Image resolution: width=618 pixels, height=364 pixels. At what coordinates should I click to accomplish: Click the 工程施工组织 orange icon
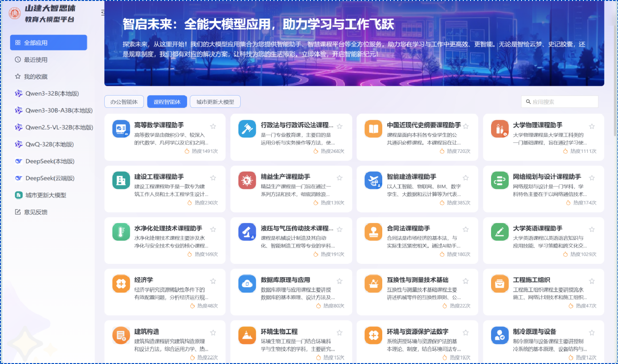pyautogui.click(x=500, y=284)
